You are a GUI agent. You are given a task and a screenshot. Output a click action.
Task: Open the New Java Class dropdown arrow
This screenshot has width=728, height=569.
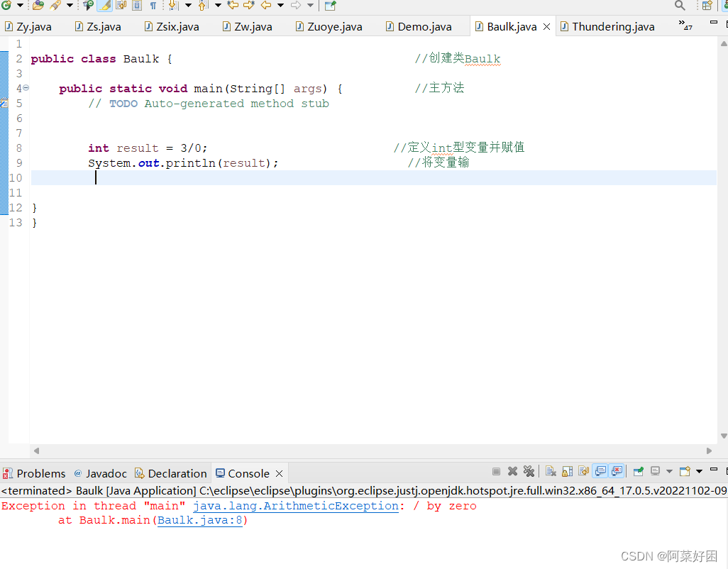(x=20, y=6)
